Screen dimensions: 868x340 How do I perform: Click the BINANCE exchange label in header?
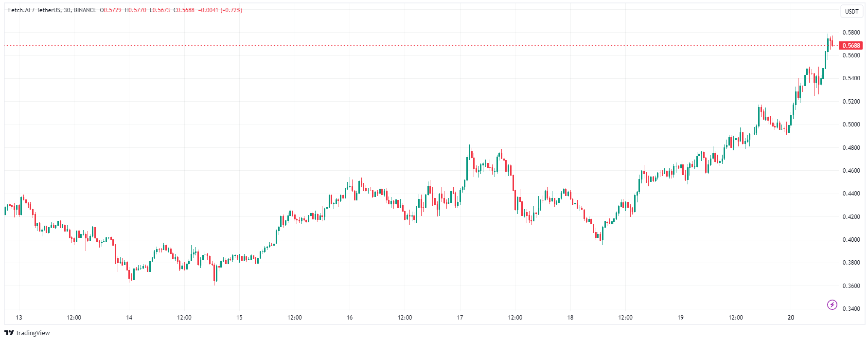click(85, 10)
